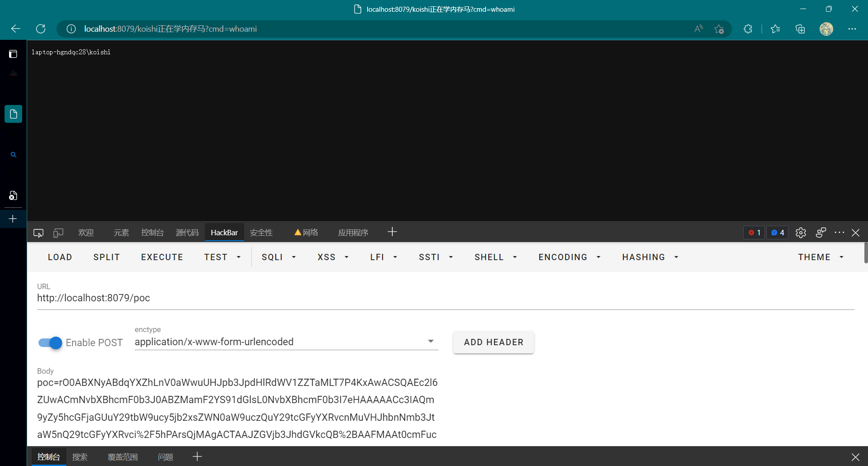Image resolution: width=868 pixels, height=466 pixels.
Task: Click the red error count badge
Action: pyautogui.click(x=754, y=233)
